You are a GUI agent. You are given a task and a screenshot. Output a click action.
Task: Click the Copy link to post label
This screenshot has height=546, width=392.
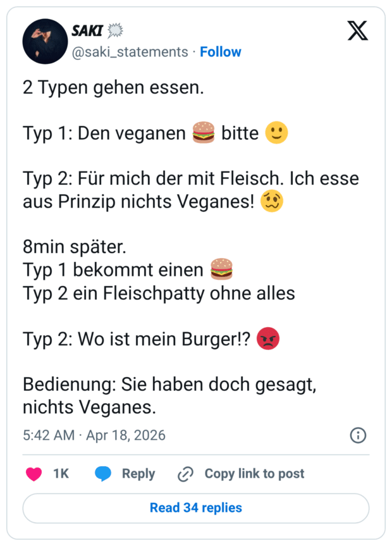(x=254, y=473)
